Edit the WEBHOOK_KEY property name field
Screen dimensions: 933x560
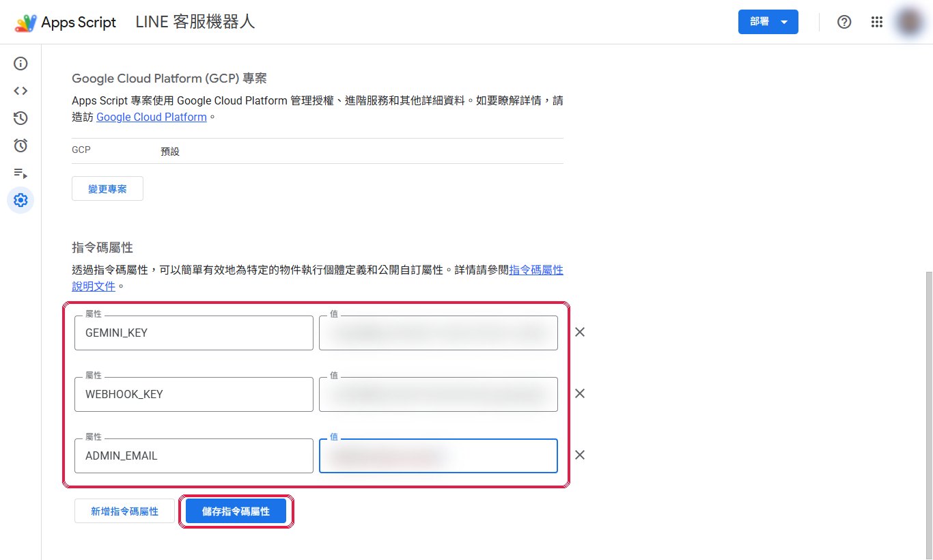click(194, 395)
